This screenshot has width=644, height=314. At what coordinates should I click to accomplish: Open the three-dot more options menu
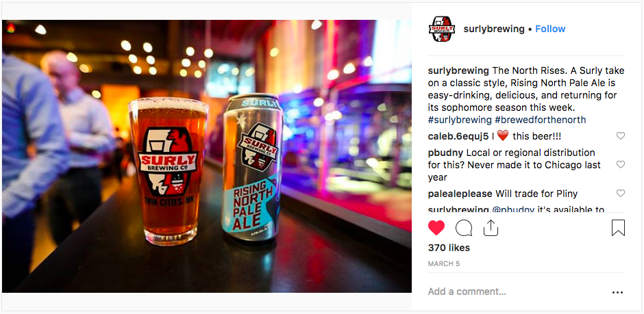click(x=617, y=292)
